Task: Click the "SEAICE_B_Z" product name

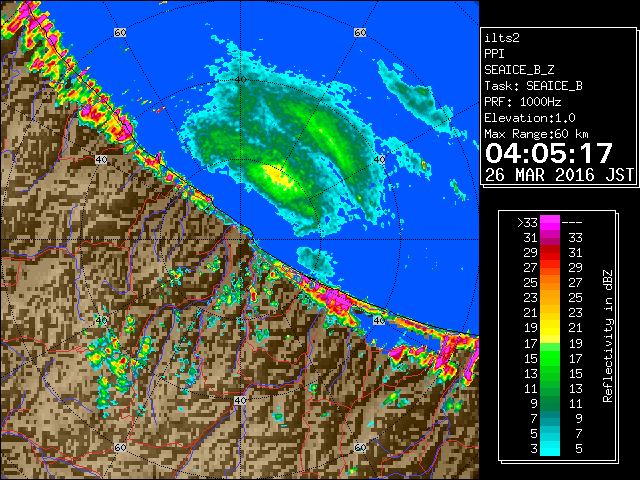Action: (x=519, y=70)
